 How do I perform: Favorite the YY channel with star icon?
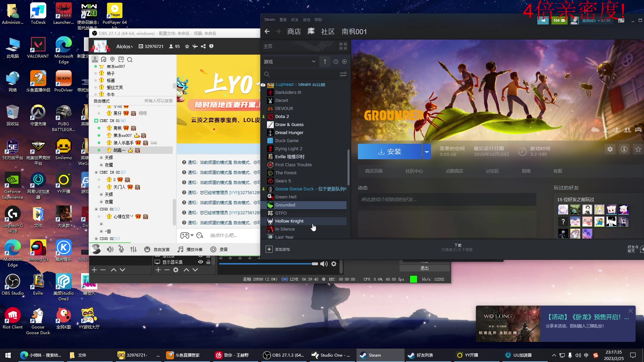pyautogui.click(x=187, y=46)
